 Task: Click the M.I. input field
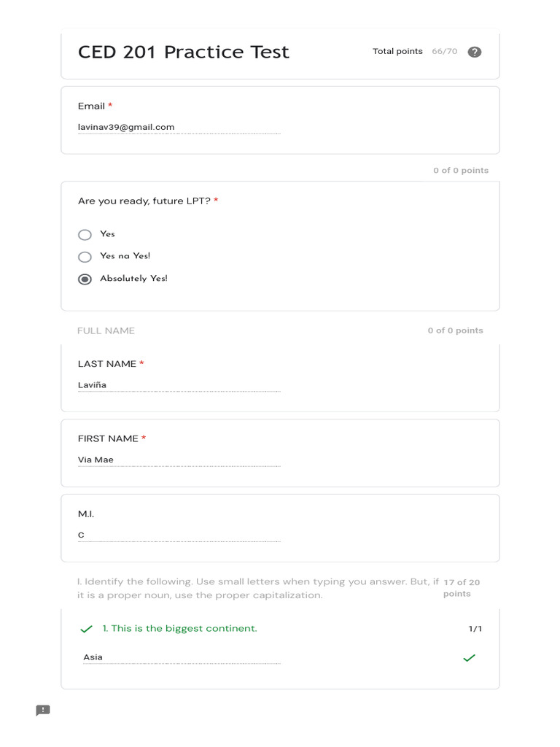point(179,535)
